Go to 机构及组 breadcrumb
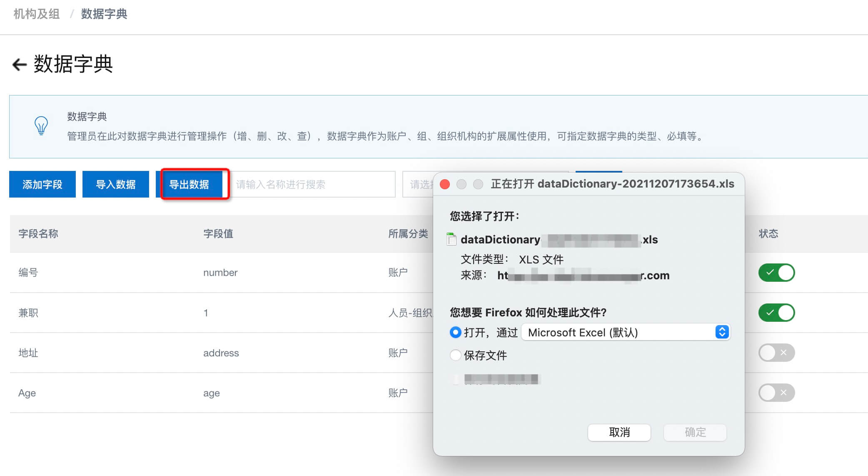This screenshot has width=868, height=476. (x=37, y=14)
